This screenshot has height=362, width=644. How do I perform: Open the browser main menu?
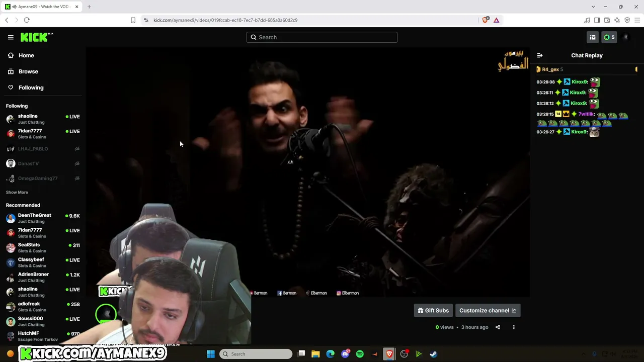(x=637, y=20)
